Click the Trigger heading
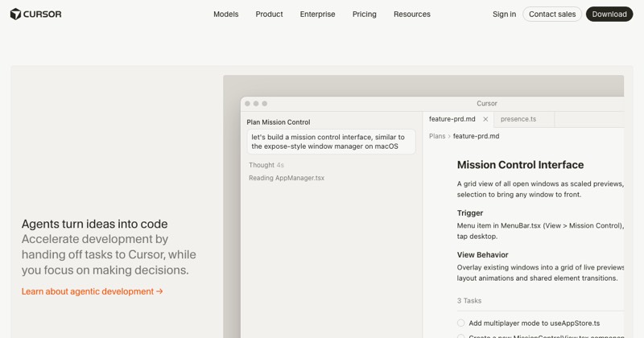Screen dimensions: 644x338 coord(470,212)
